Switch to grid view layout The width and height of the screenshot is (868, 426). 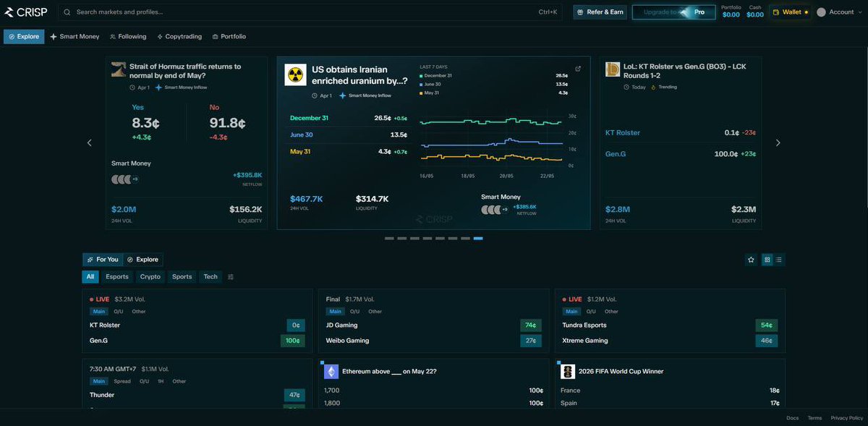[767, 260]
